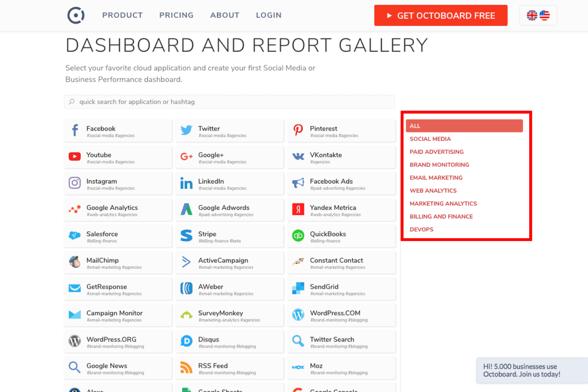Image resolution: width=588 pixels, height=392 pixels.
Task: Open the Facebook integration icon
Action: tap(75, 130)
